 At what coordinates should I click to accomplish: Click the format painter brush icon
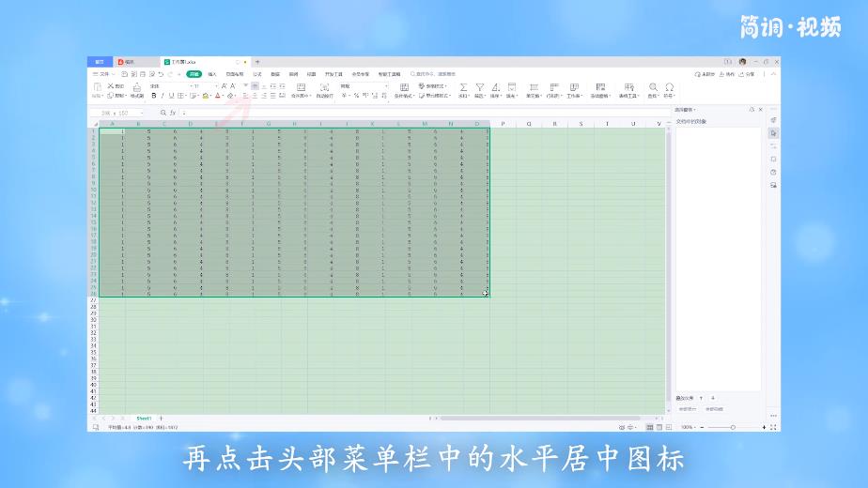pos(136,87)
